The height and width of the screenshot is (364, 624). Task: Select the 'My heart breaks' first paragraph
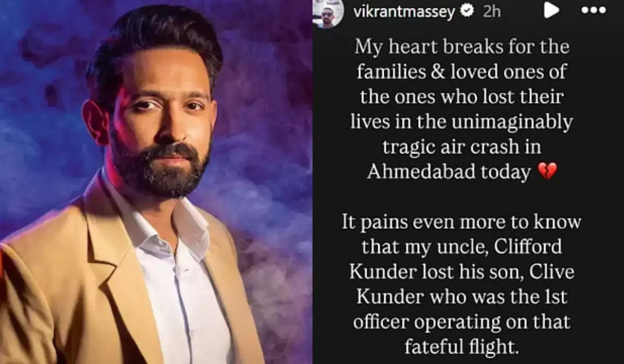point(462,109)
